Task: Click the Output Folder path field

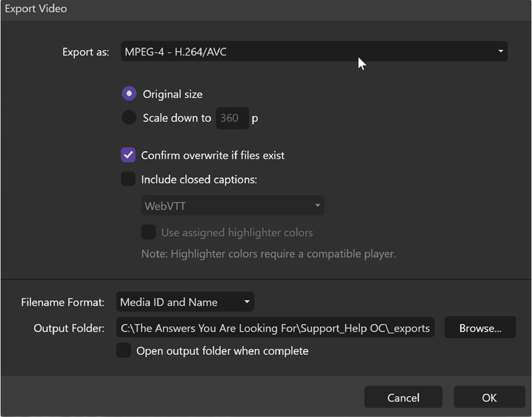Action: 275,328
